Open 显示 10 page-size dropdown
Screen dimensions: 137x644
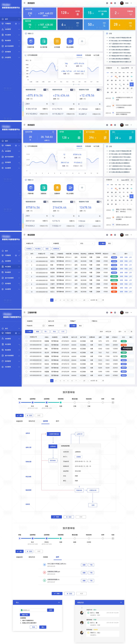click(126, 332)
